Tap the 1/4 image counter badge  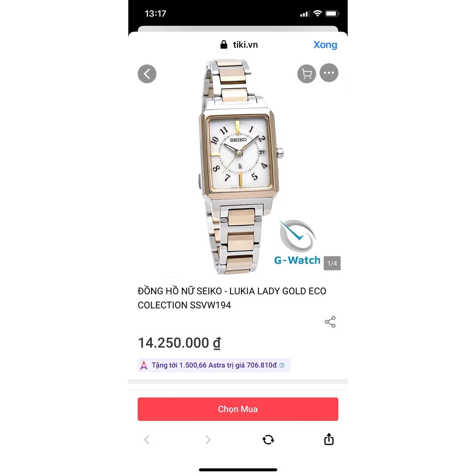click(332, 263)
